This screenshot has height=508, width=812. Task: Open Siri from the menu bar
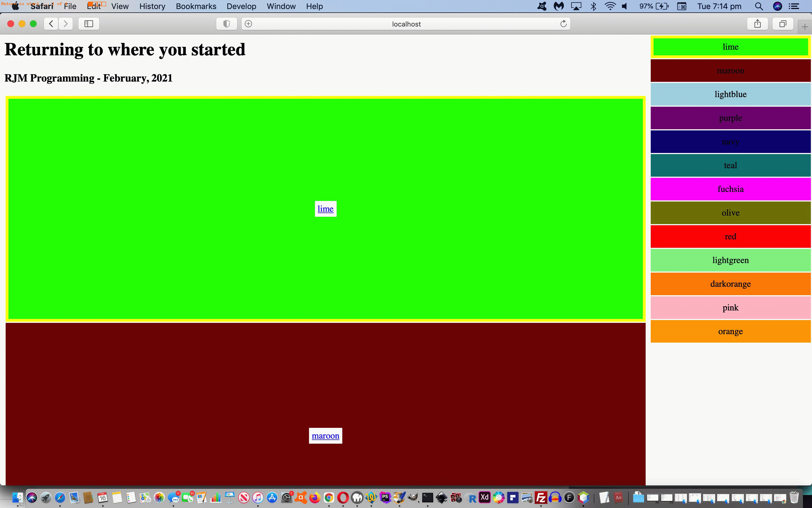click(x=777, y=6)
